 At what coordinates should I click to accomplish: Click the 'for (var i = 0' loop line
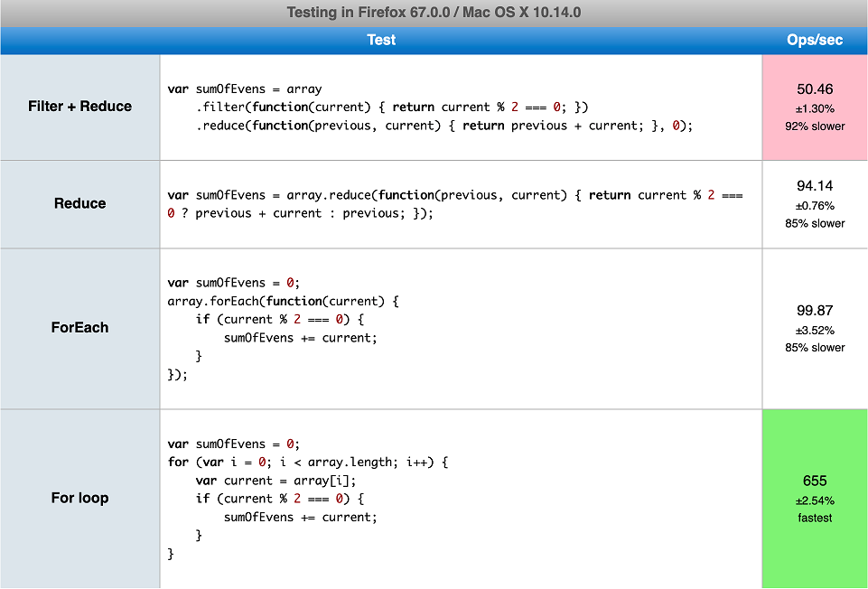tap(308, 463)
